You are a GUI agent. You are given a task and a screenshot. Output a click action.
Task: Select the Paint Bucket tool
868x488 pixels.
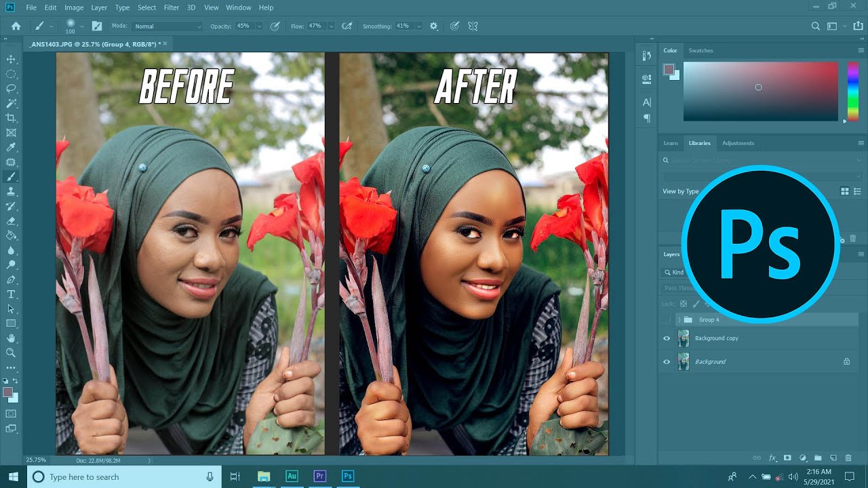tap(11, 235)
